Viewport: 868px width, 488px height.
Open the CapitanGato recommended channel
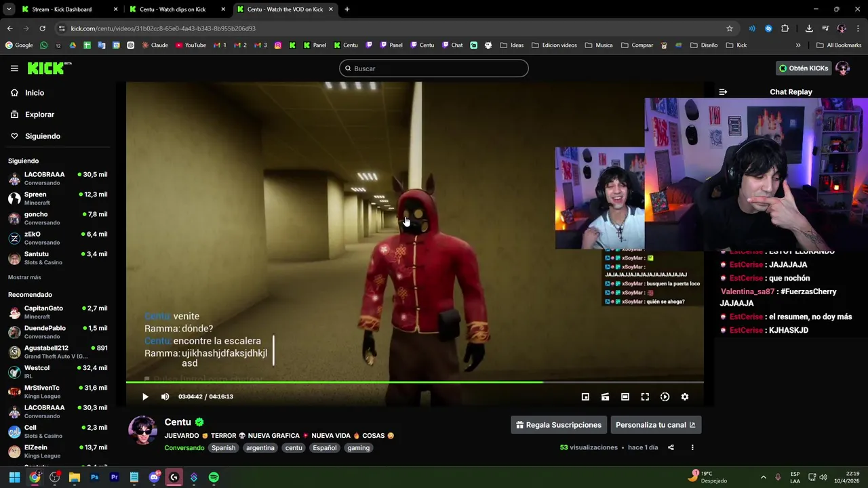pyautogui.click(x=58, y=312)
